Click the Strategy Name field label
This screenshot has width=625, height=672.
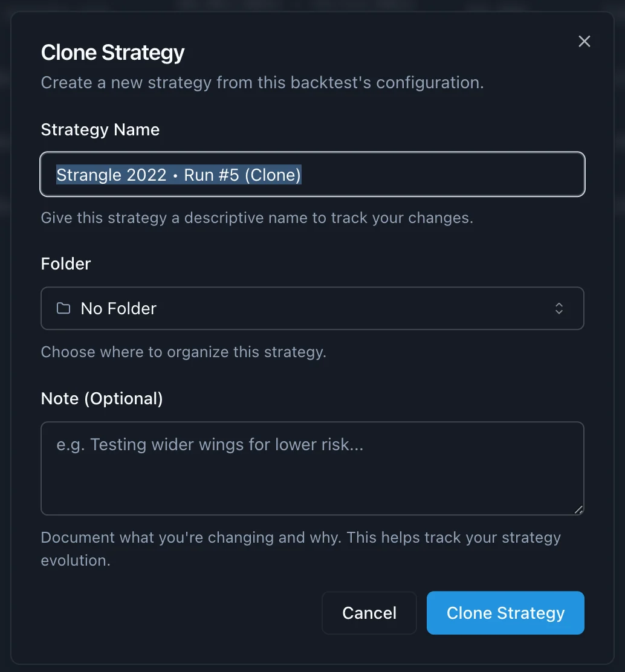pos(100,130)
